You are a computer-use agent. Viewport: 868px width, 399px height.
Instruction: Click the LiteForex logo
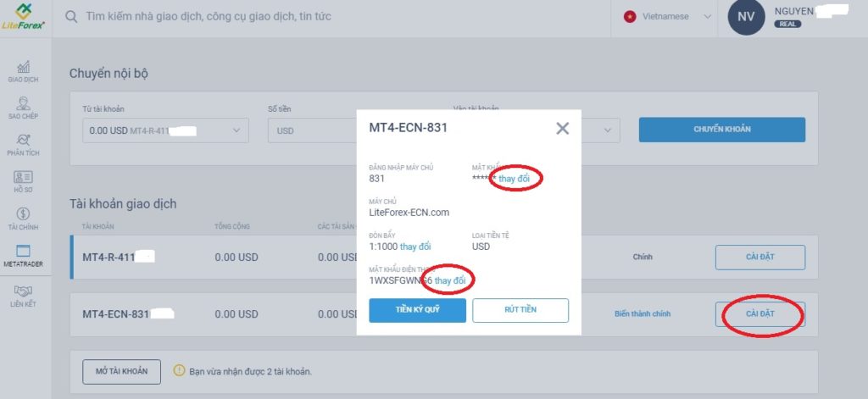[x=23, y=17]
